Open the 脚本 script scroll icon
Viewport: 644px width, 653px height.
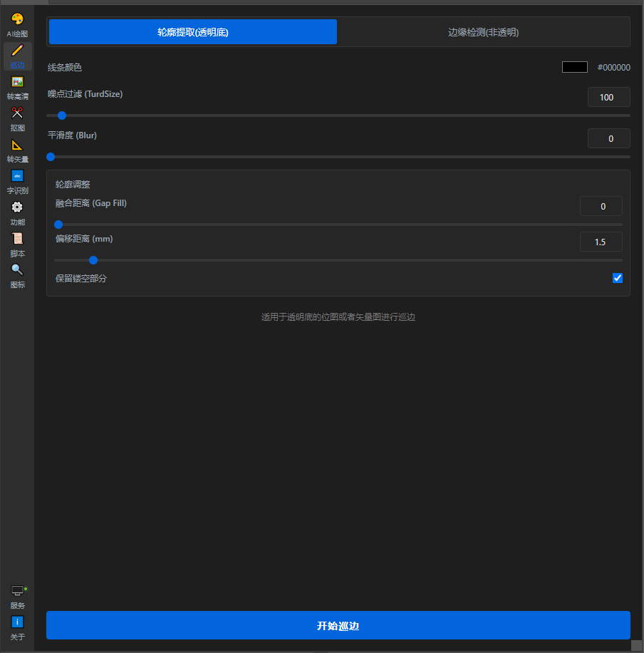pyautogui.click(x=17, y=240)
